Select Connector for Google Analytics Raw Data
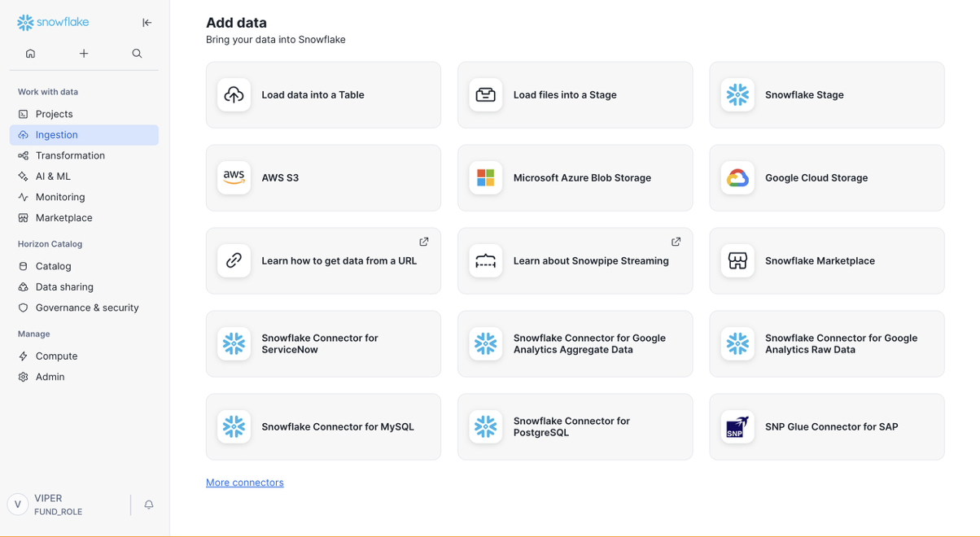 coord(827,344)
